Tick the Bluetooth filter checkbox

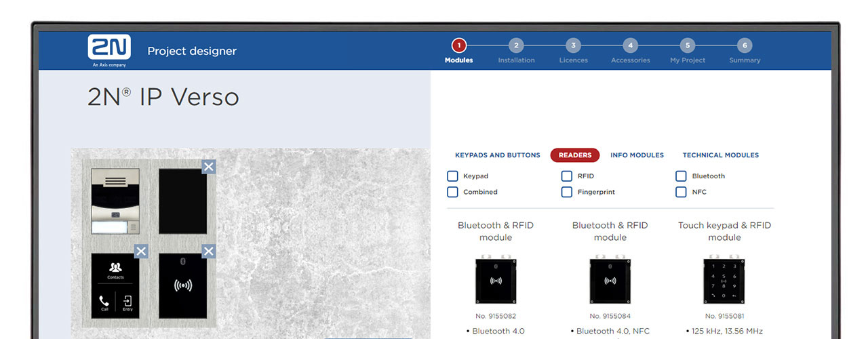(681, 176)
